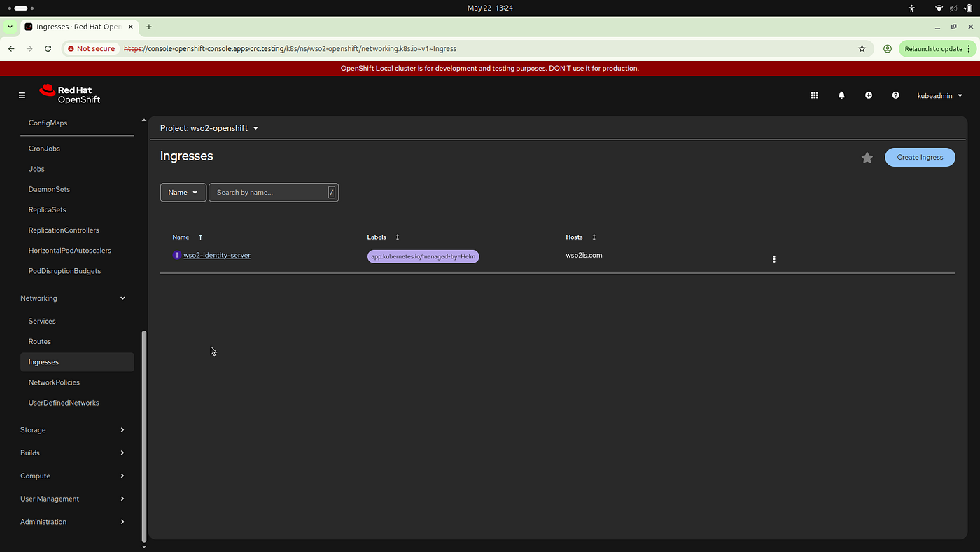Toggle the hamburger navigation menu
This screenshot has width=980, height=552.
click(x=22, y=95)
